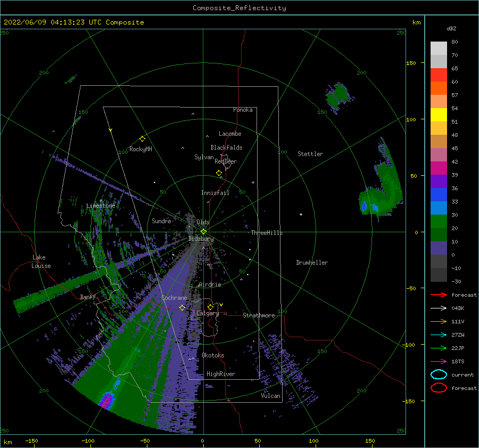Click the Innisfail town label

coord(215,193)
